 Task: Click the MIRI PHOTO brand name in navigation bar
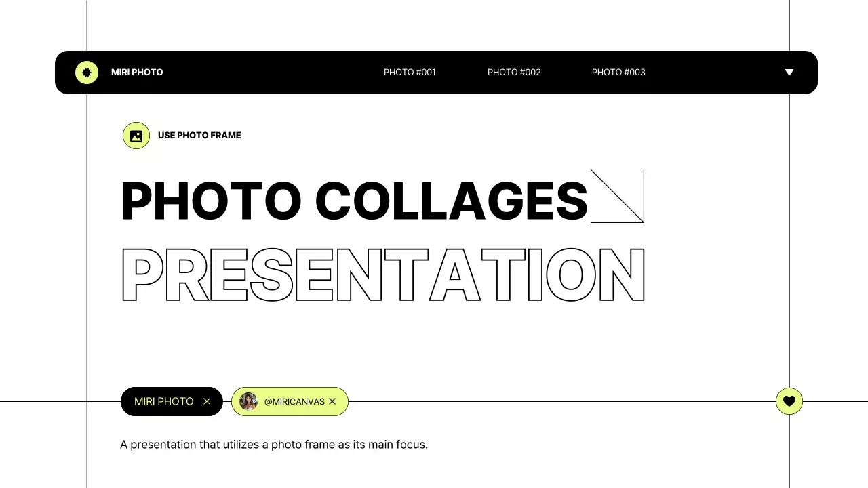click(x=137, y=73)
